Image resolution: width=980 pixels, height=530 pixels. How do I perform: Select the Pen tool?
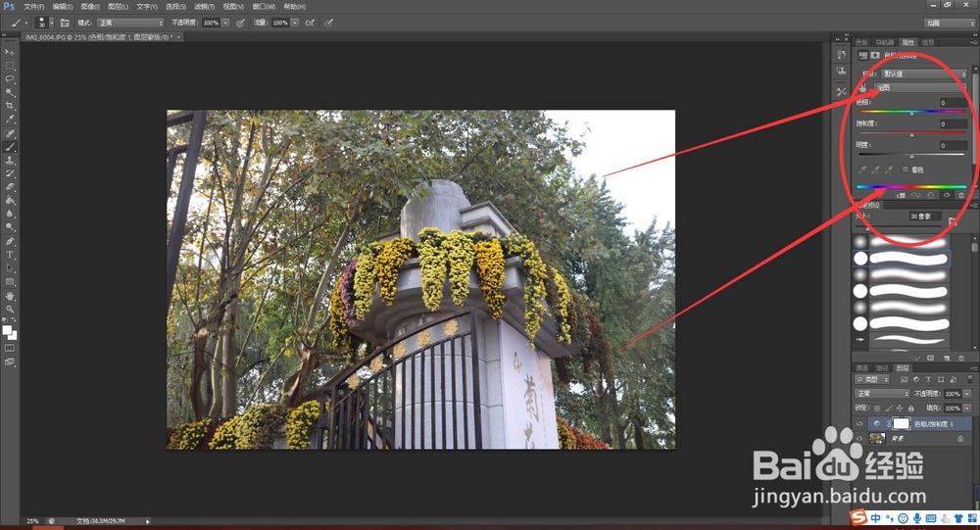tap(10, 241)
